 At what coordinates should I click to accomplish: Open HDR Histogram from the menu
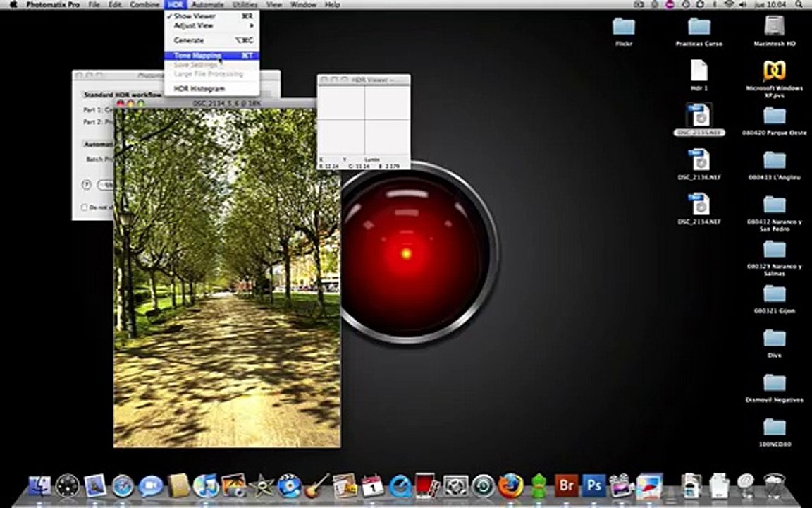(x=211, y=89)
